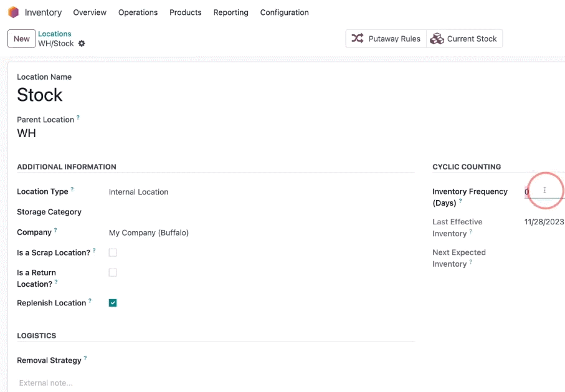Screen dimensions: 565x392
Task: Click the Odoo Inventory app logo icon
Action: coord(13,12)
